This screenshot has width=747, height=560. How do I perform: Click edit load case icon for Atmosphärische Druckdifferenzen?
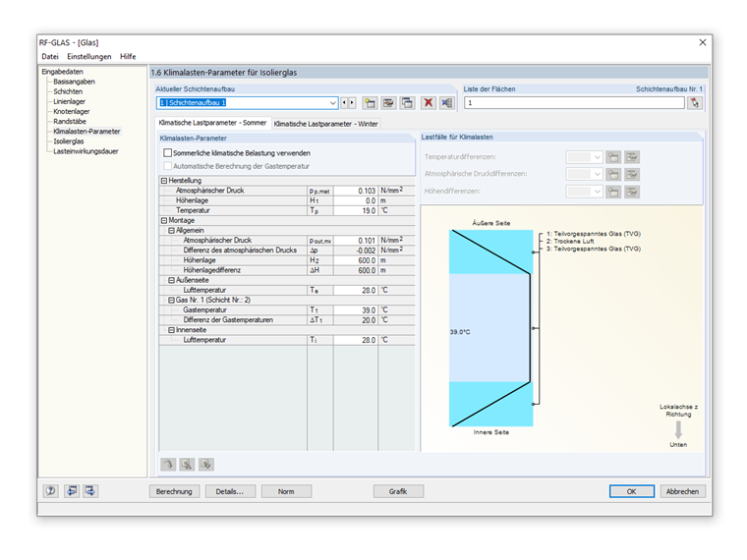(632, 174)
